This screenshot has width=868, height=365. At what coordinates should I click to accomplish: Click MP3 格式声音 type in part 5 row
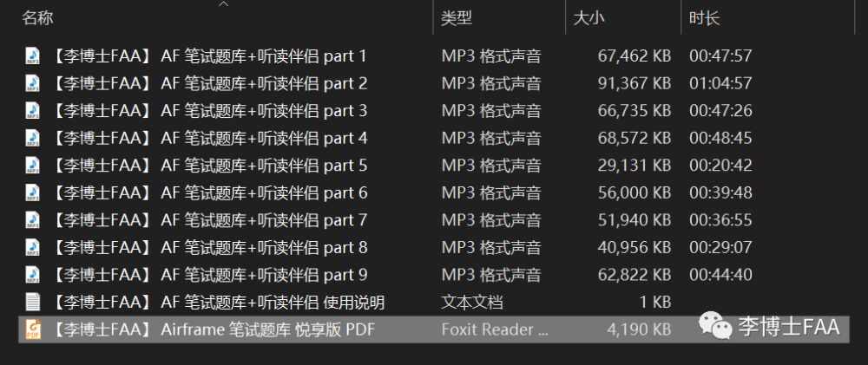[x=491, y=166]
